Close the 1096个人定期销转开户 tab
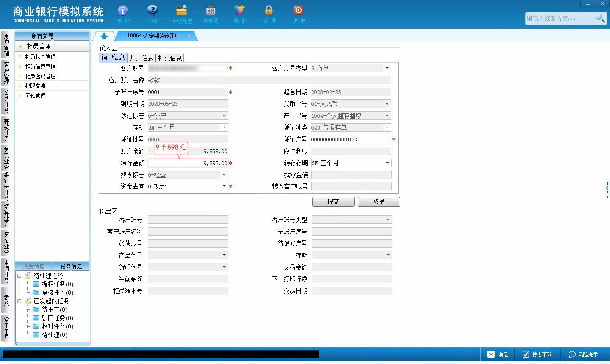This screenshot has height=364, width=610. coord(189,36)
